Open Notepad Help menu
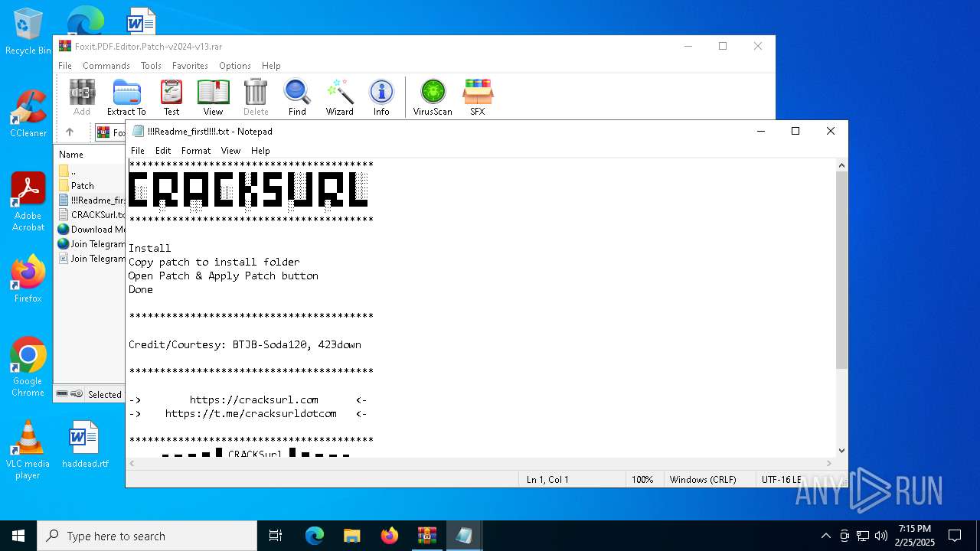The image size is (980, 551). coord(260,151)
